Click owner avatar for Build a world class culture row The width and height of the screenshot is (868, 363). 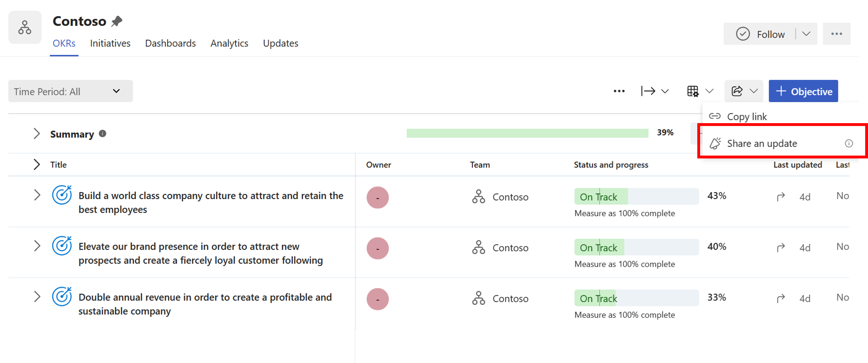pos(377,198)
